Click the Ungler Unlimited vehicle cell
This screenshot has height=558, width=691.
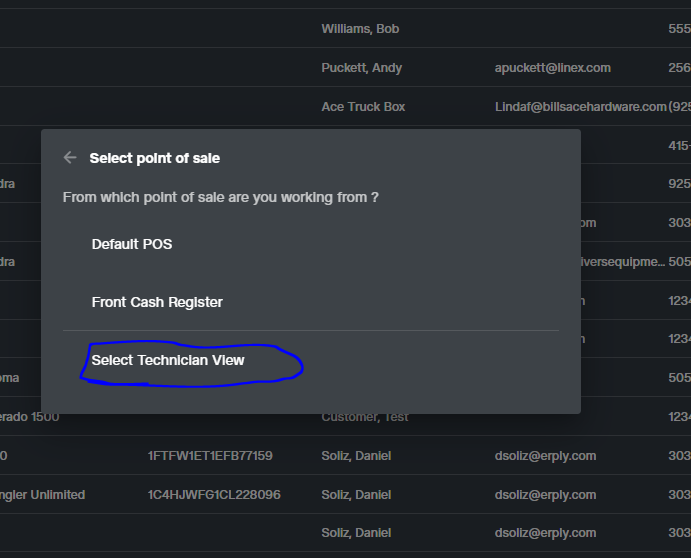pyautogui.click(x=42, y=495)
